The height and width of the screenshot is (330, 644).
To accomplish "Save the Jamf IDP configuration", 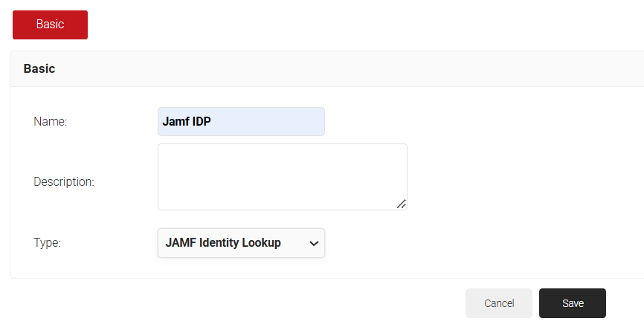I will (573, 303).
